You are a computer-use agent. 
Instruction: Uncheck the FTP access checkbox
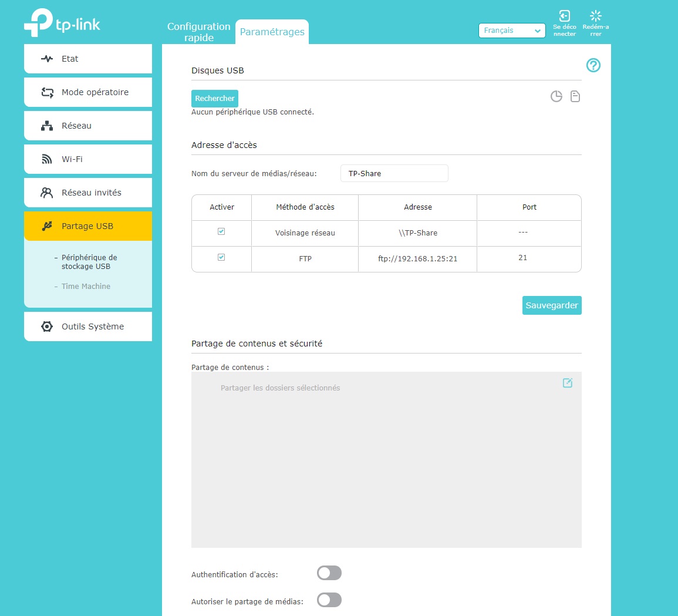221,257
